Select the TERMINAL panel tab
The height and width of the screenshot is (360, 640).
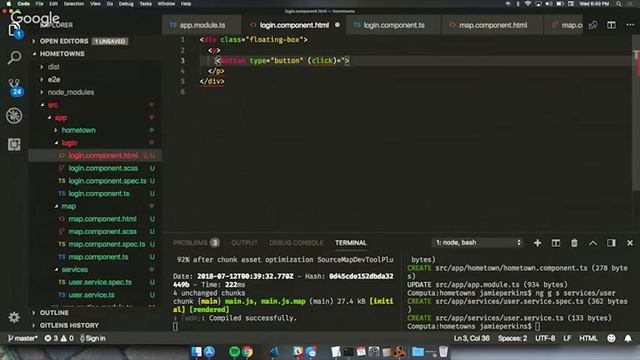[351, 243]
